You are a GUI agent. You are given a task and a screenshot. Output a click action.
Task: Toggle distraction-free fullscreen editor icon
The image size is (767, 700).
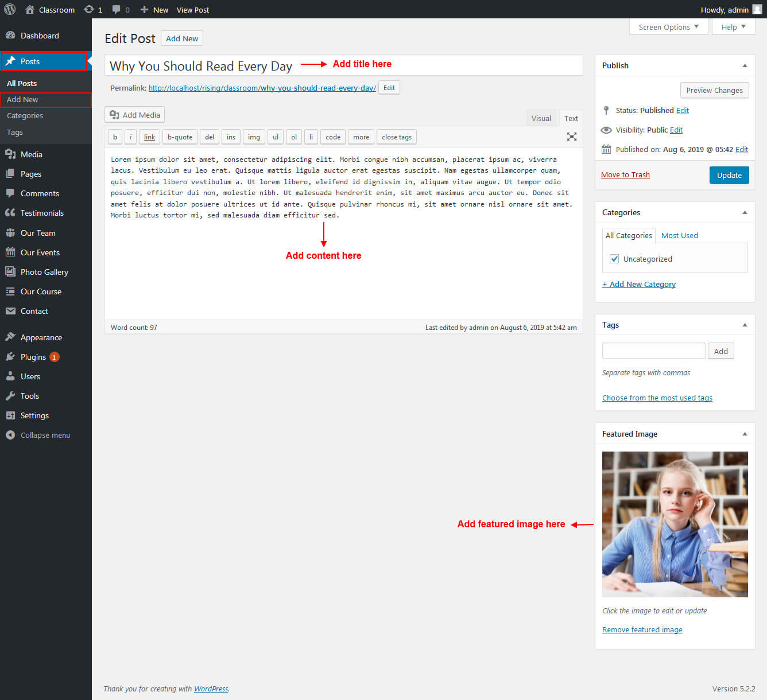pos(571,137)
